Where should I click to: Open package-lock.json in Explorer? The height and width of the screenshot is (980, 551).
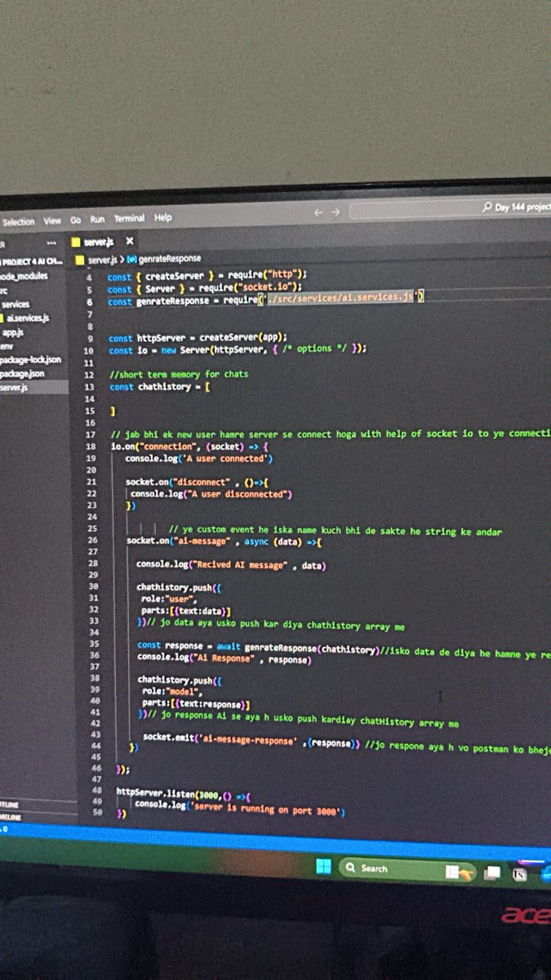pyautogui.click(x=30, y=359)
